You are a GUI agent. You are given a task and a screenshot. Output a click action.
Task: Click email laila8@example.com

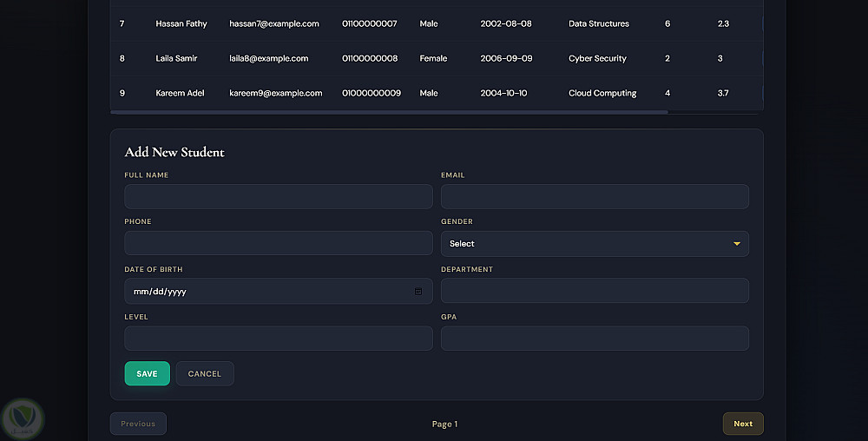(x=268, y=58)
